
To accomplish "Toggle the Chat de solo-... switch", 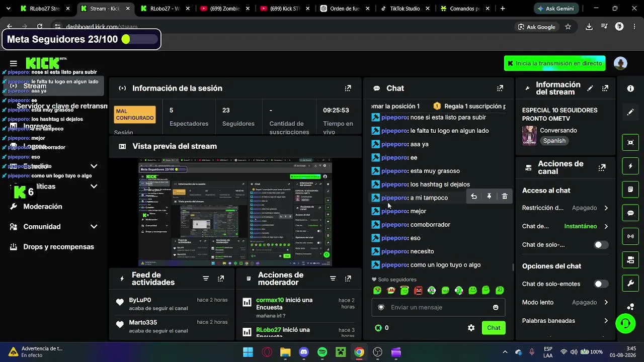I will coord(601,245).
